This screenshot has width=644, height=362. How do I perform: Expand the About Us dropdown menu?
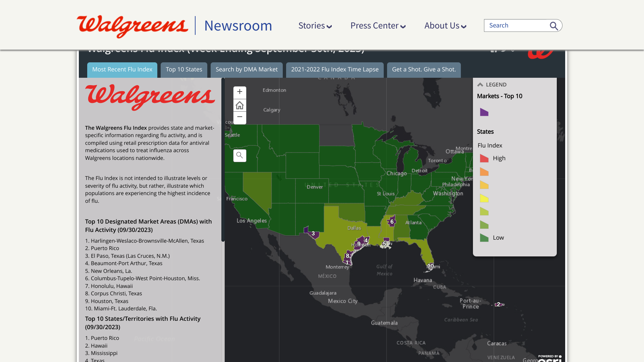point(445,26)
